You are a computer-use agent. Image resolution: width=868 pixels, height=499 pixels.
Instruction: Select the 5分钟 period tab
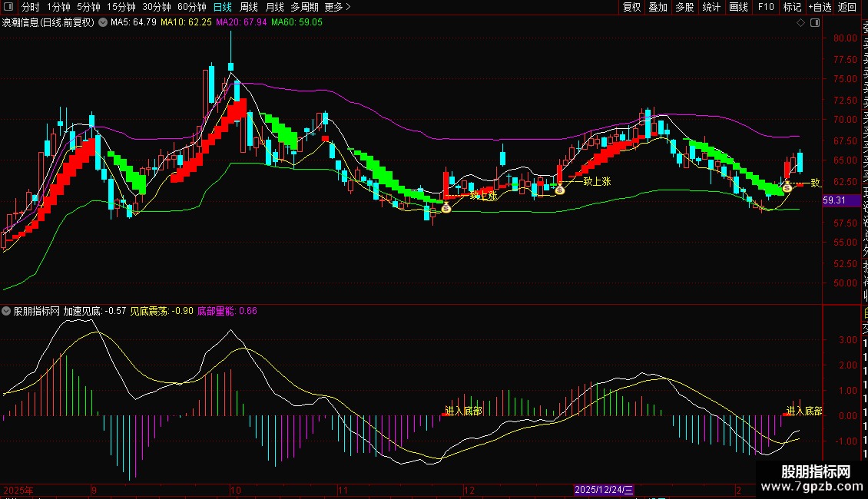(88, 7)
